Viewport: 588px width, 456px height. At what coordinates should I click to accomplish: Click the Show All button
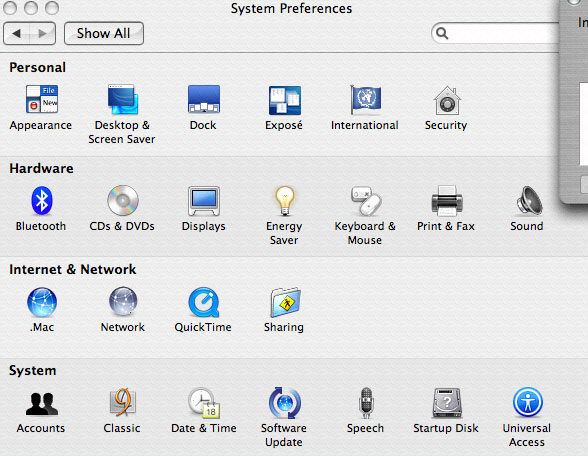(x=104, y=33)
